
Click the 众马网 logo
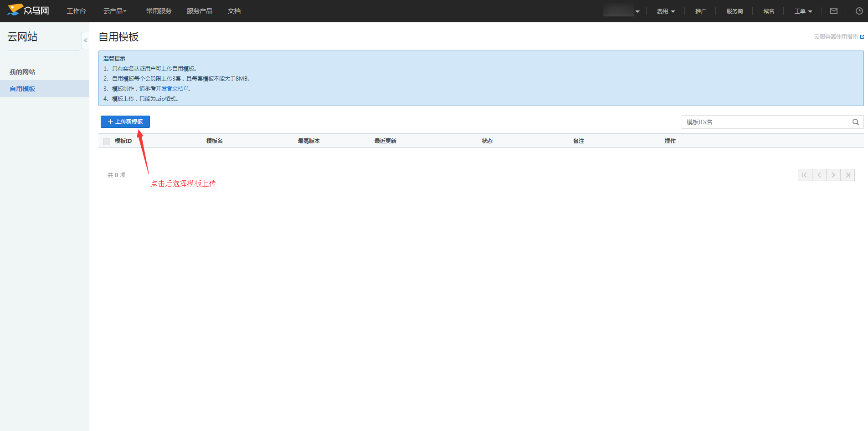28,10
